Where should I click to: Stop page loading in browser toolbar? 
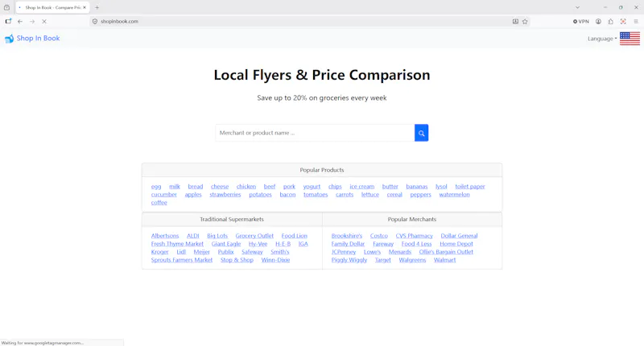pyautogui.click(x=44, y=22)
